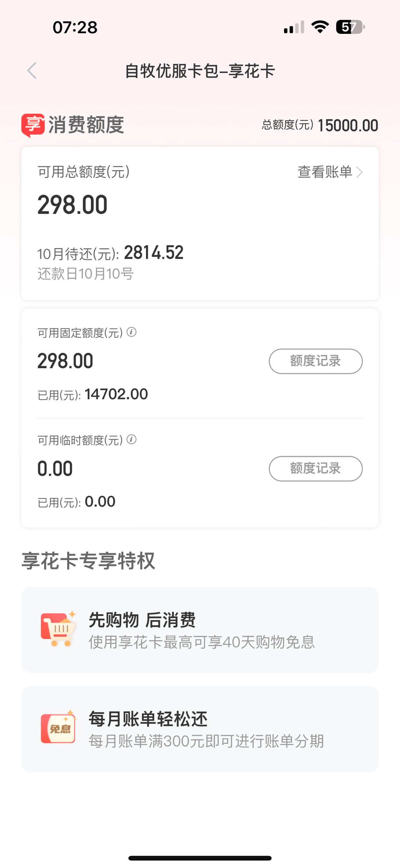Tap the battery status icon
This screenshot has height=868, width=400.
coord(350,27)
